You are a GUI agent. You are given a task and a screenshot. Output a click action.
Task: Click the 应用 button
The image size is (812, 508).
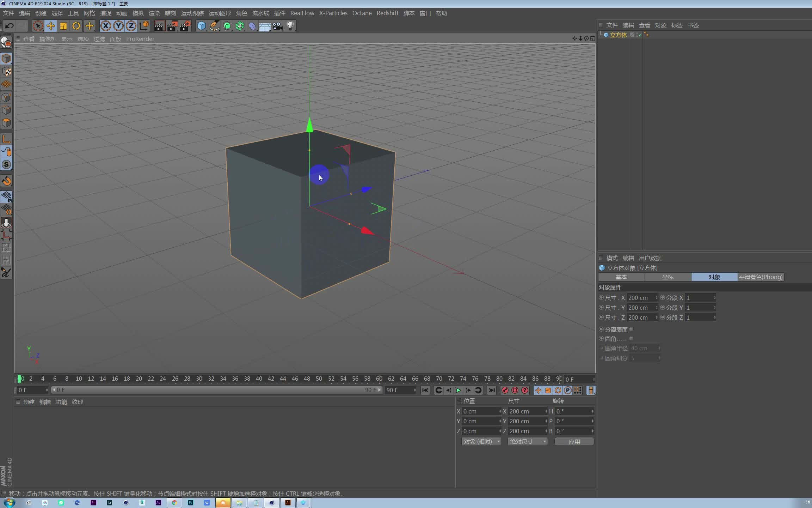coord(574,441)
